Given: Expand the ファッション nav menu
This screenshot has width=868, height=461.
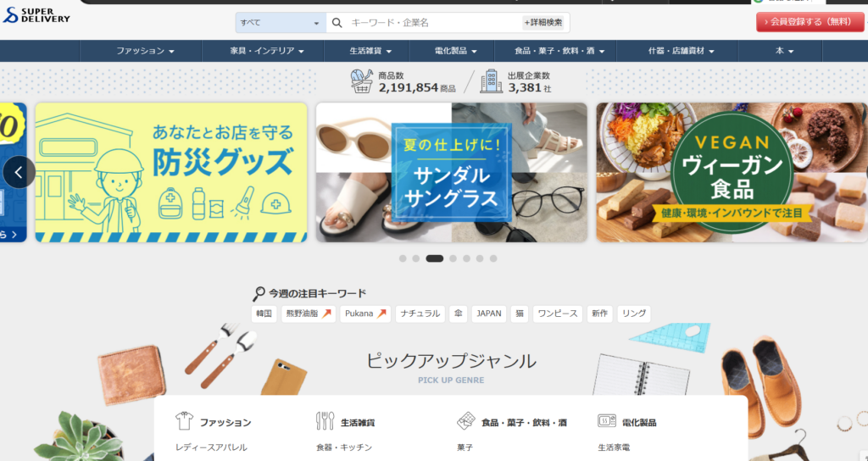Looking at the screenshot, I should pos(146,51).
